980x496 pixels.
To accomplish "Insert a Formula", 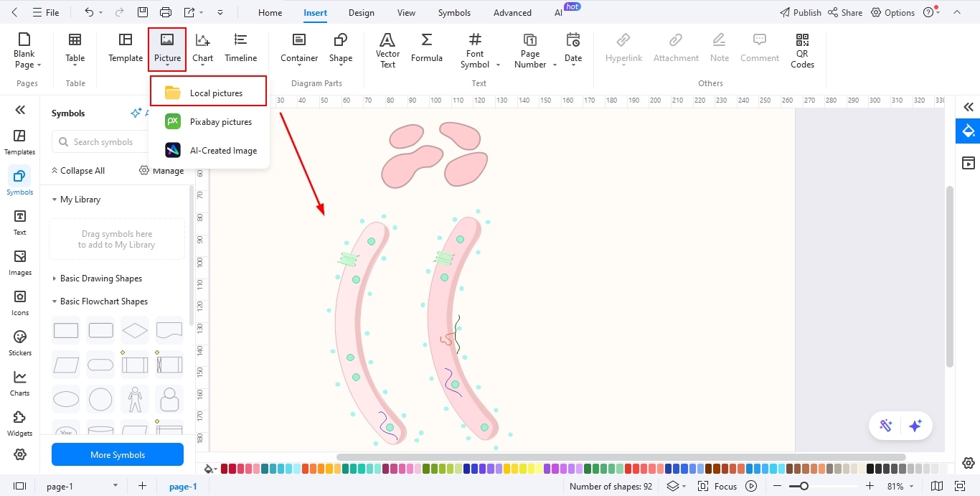I will click(x=426, y=49).
